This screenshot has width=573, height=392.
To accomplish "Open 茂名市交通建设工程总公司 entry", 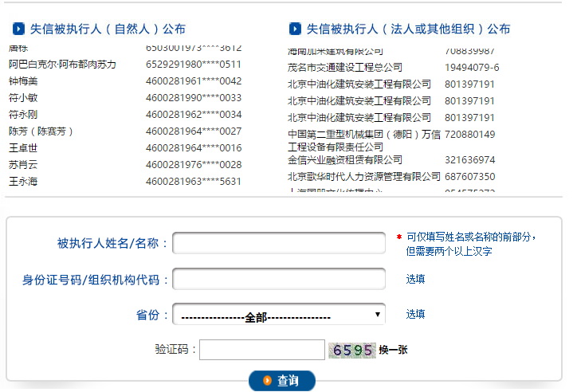I will [x=345, y=68].
